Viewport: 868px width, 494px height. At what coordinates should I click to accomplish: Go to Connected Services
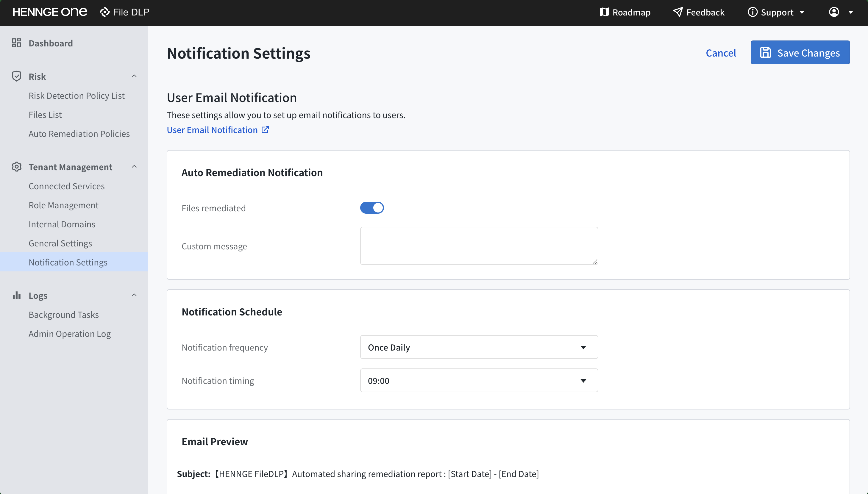click(66, 186)
